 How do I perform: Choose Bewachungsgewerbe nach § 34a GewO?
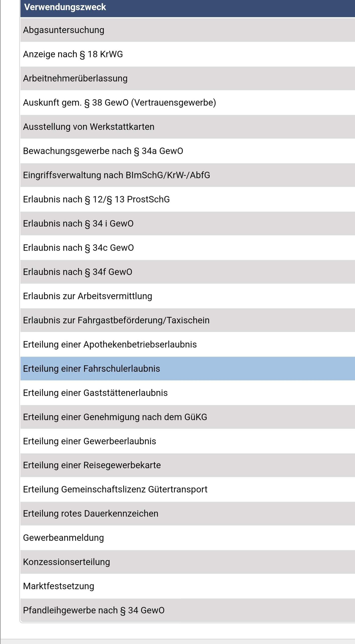103,151
